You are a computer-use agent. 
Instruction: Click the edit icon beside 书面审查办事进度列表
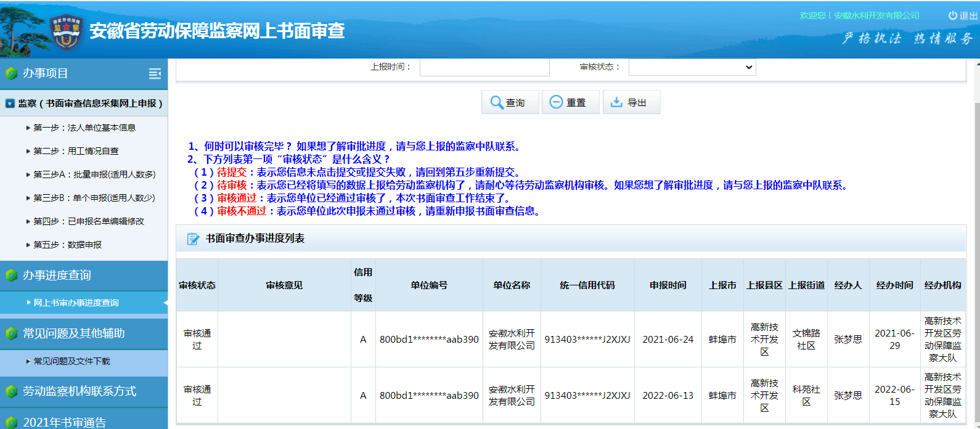pyautogui.click(x=193, y=239)
